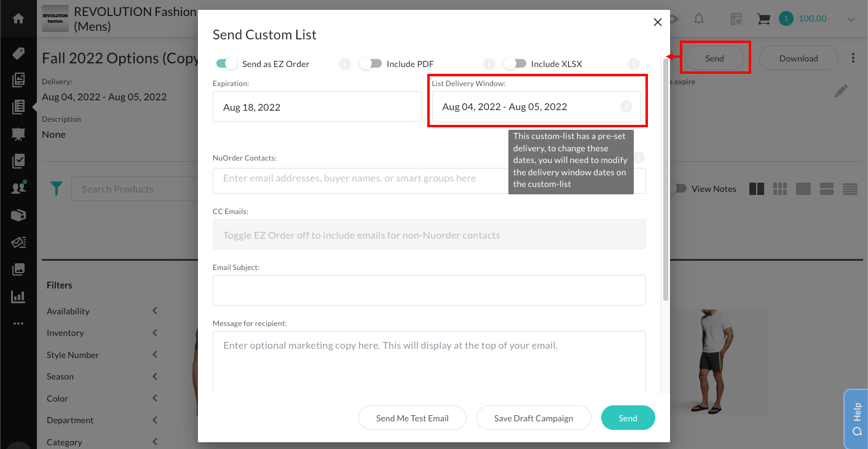Viewport: 868px width, 449px height.
Task: Open the three-dot more options menu
Action: [x=853, y=58]
